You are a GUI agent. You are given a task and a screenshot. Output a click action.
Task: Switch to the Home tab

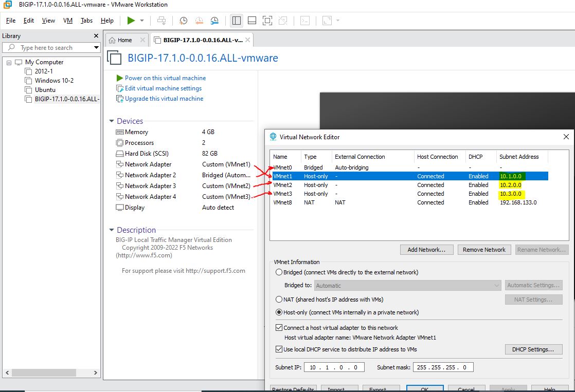[x=124, y=40]
